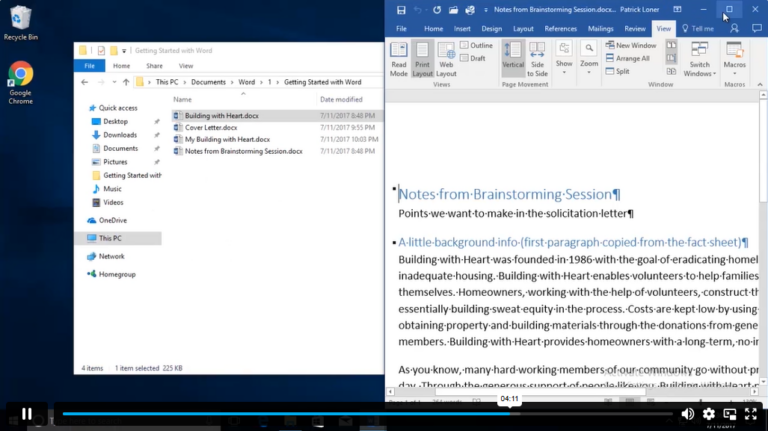768x431 pixels.
Task: Open recent locations dropdown in File Explorer
Action: 114,82
